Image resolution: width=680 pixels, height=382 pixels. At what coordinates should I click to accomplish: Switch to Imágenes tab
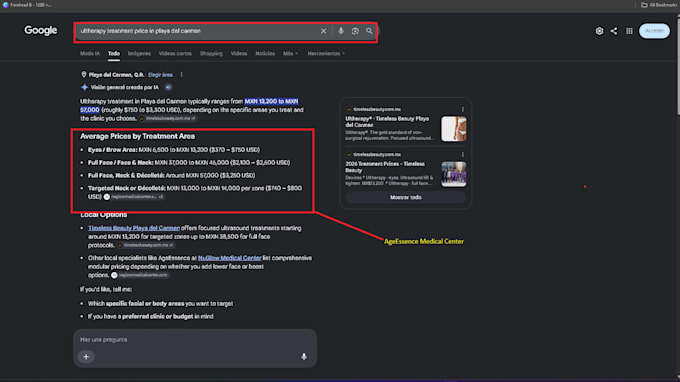[x=139, y=54]
